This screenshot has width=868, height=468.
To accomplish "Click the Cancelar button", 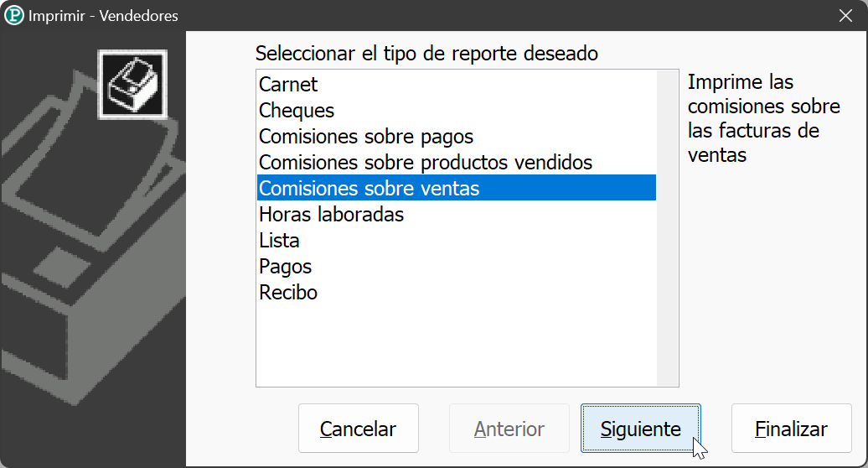I will (x=358, y=428).
